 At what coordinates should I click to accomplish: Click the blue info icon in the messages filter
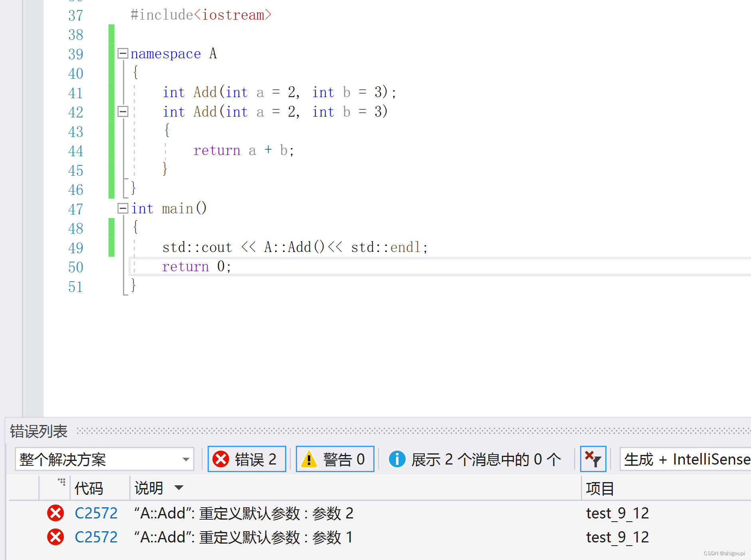click(x=397, y=459)
